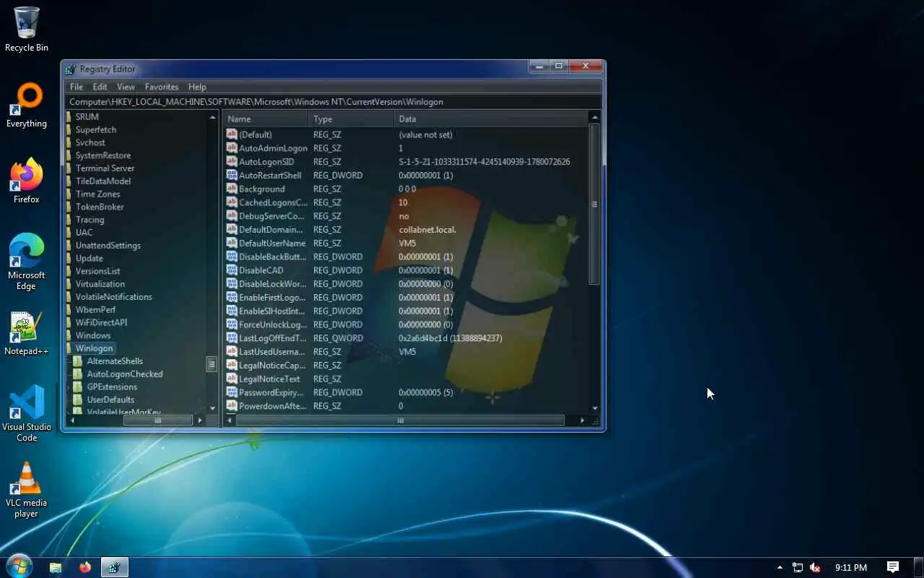Select the Background value row
The width and height of the screenshot is (924, 578).
(x=406, y=189)
